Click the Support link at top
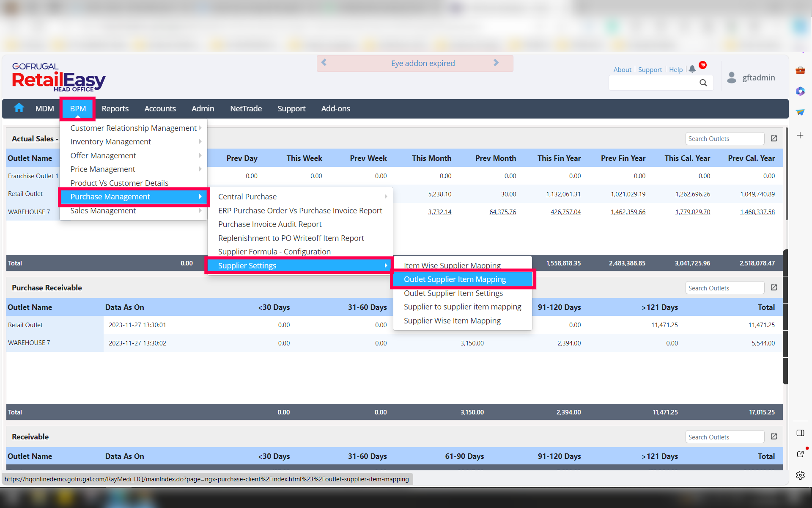Viewport: 812px width, 508px height. [650, 69]
